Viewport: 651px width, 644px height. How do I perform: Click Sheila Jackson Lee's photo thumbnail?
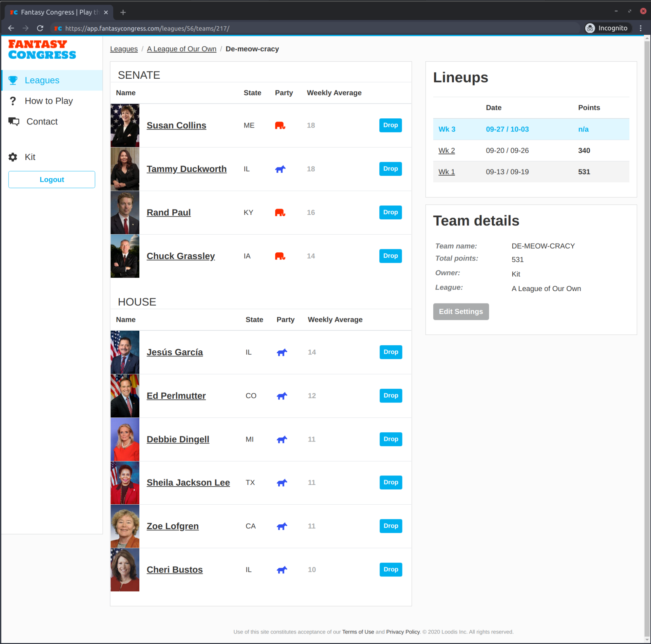125,483
